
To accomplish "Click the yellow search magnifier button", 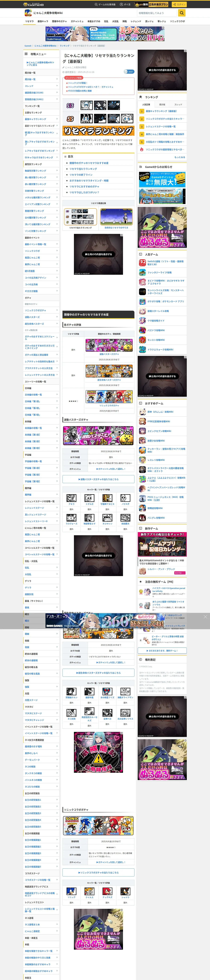I will coord(182,13).
